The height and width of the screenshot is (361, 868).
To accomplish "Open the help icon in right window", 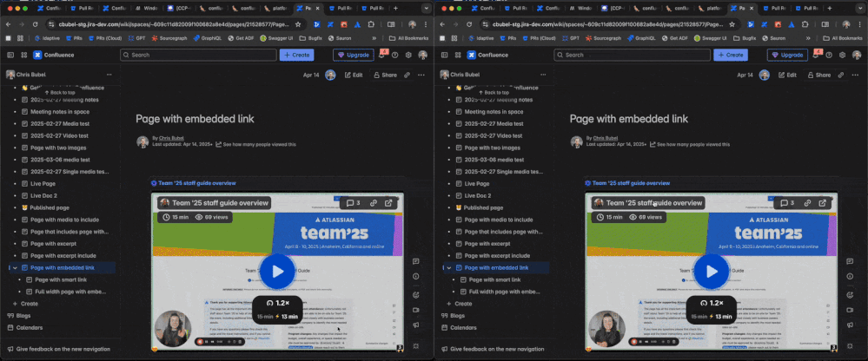I will pos(829,55).
